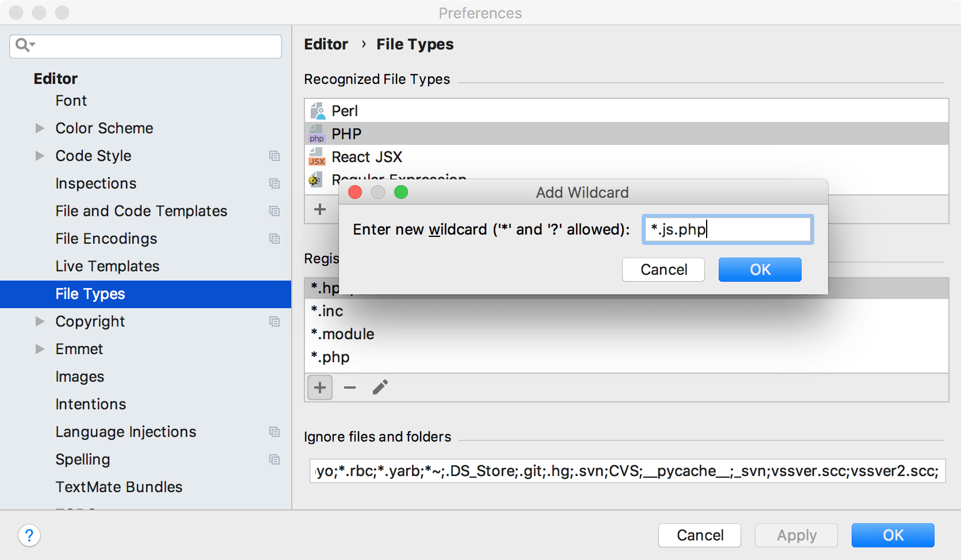This screenshot has height=560, width=961.
Task: Click the React JSX file type icon
Action: point(316,156)
